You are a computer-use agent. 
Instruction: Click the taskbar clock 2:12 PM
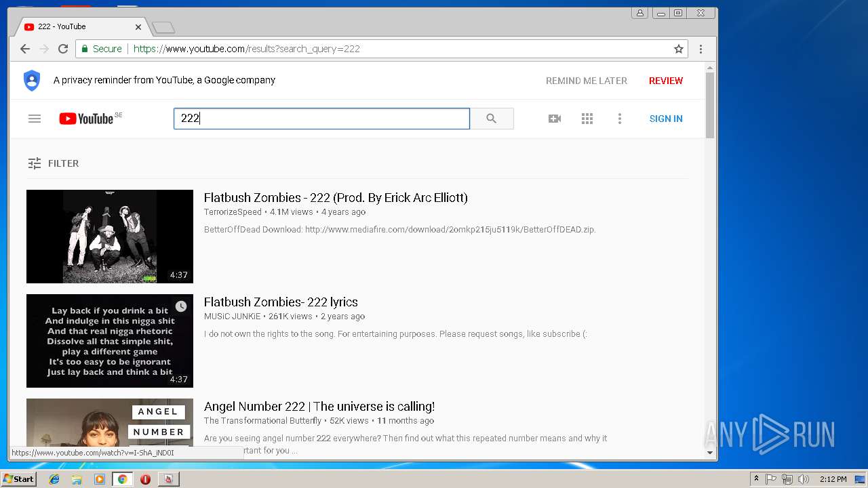(833, 479)
